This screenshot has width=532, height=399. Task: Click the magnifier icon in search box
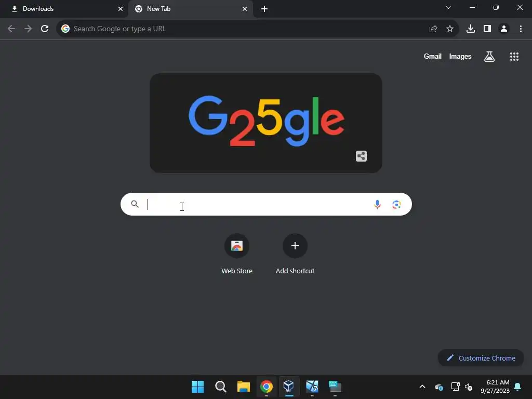coord(135,204)
